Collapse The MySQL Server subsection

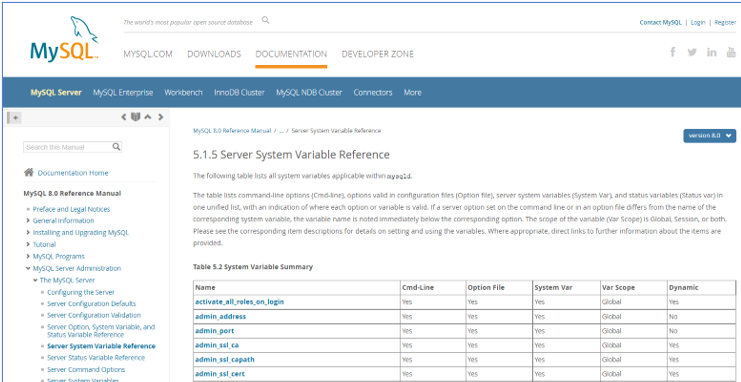pos(35,280)
